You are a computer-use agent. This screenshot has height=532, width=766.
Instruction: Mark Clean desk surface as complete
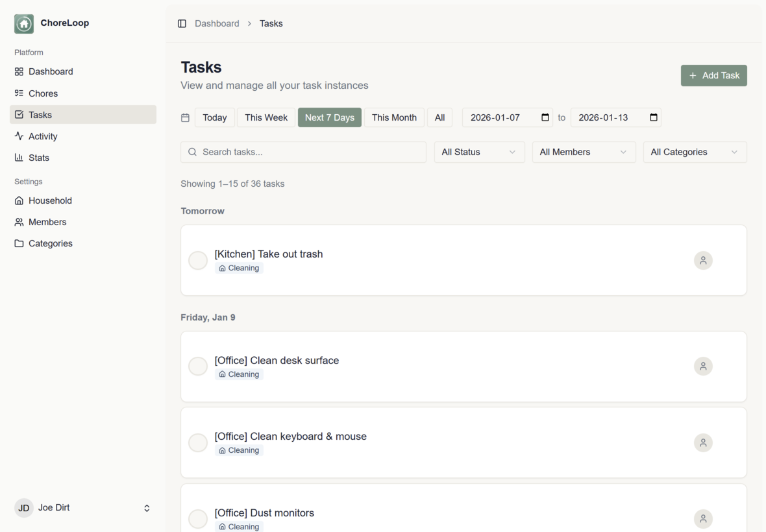(198, 366)
